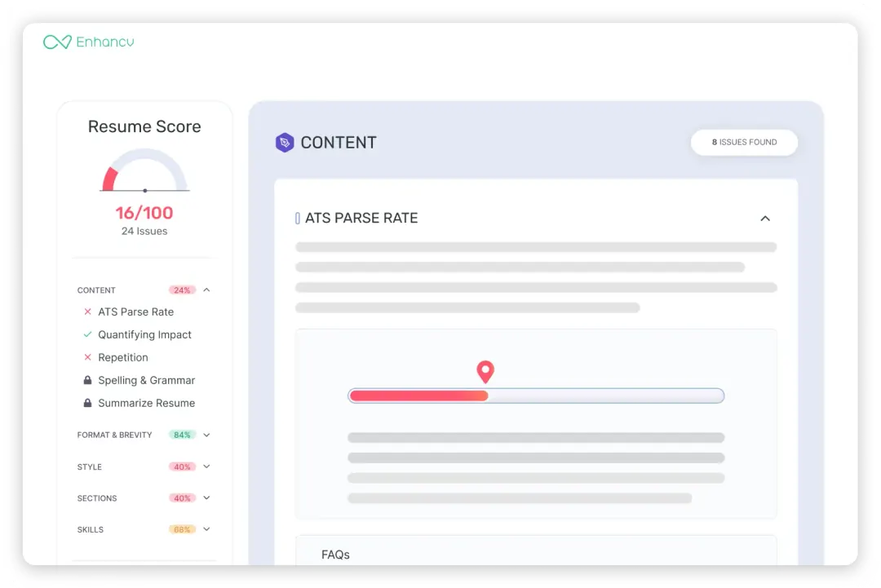Open the Repetition check item

[x=123, y=357]
